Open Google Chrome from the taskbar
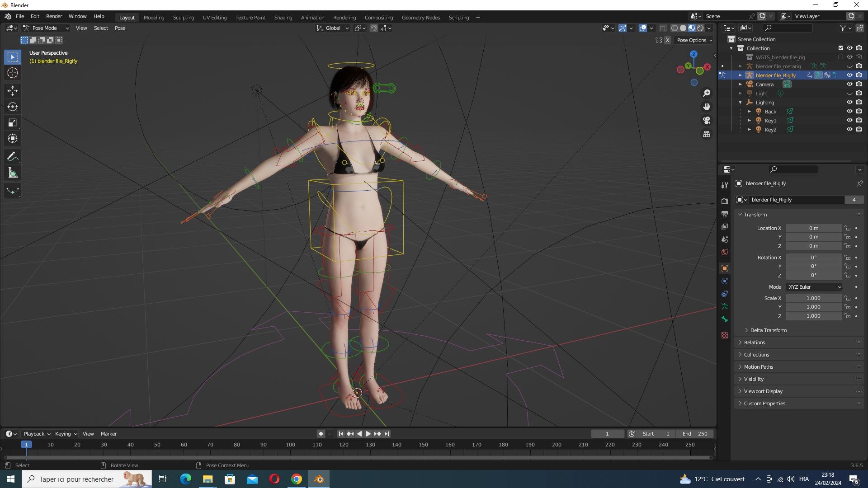 (x=297, y=479)
